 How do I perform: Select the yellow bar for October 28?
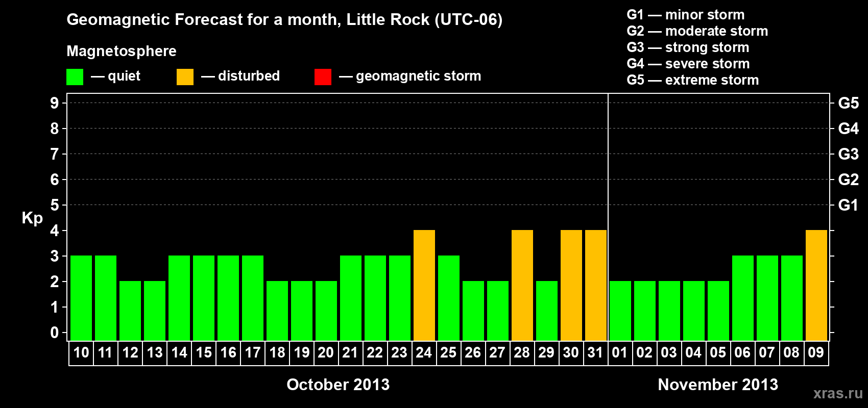(522, 285)
